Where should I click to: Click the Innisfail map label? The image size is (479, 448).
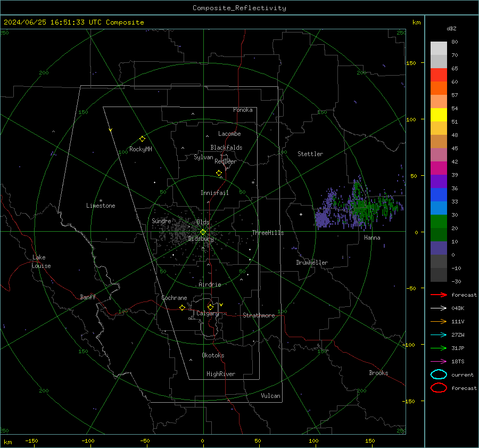click(214, 193)
